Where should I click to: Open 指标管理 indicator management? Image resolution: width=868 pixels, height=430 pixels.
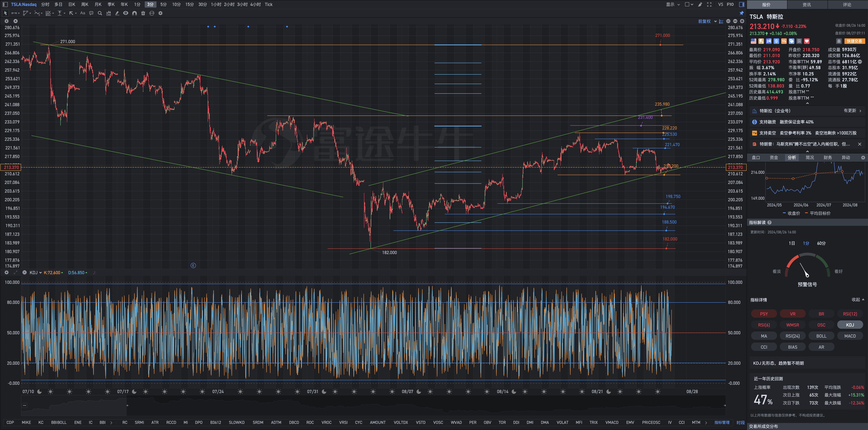[722, 422]
